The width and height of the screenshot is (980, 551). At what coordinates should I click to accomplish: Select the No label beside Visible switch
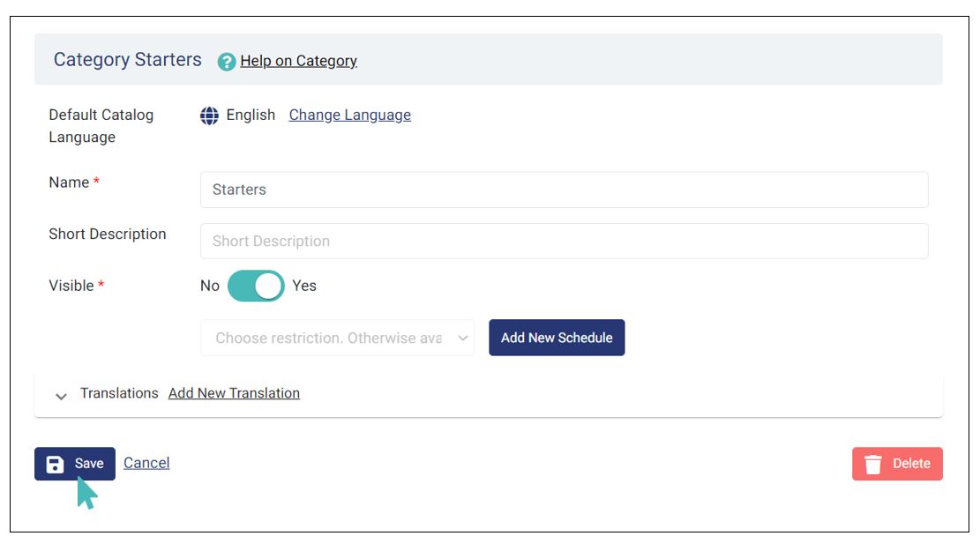click(210, 287)
